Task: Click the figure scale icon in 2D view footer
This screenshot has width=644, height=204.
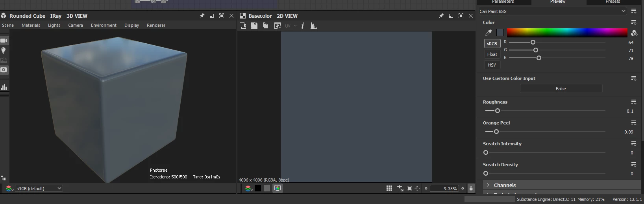Action: [x=400, y=188]
